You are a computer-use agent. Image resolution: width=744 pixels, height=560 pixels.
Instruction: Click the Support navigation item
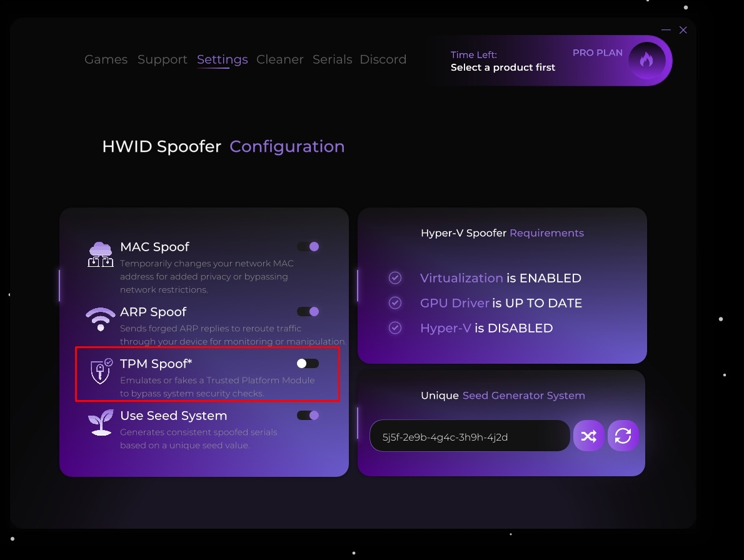(163, 59)
